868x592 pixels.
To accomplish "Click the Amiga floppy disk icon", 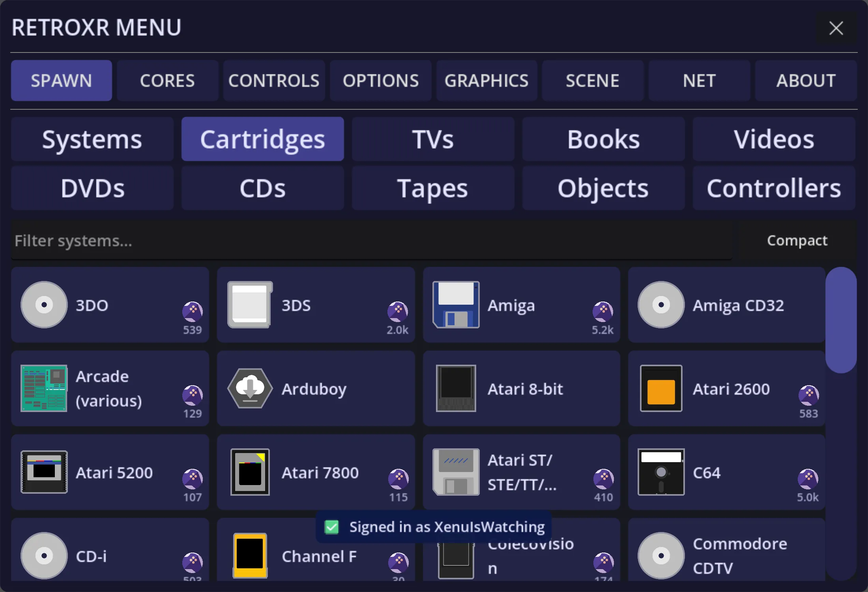I will [456, 305].
